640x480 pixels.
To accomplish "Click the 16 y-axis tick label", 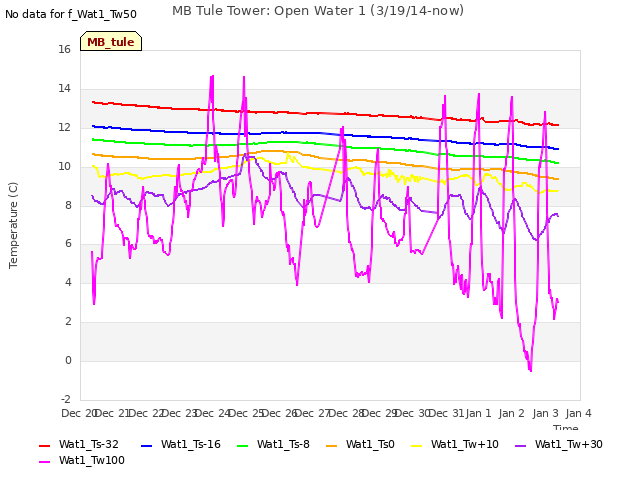I will (64, 49).
